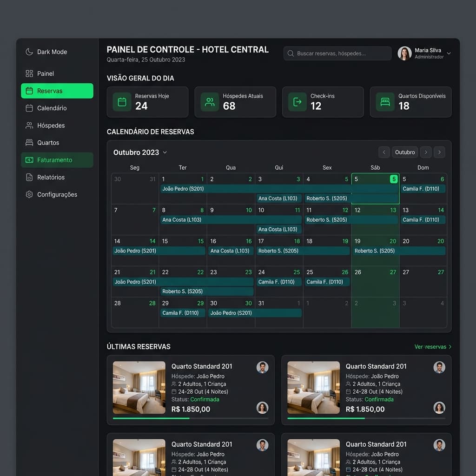Open top-right reservation room photo
Viewport: 476px width, 476px height.
click(x=314, y=387)
